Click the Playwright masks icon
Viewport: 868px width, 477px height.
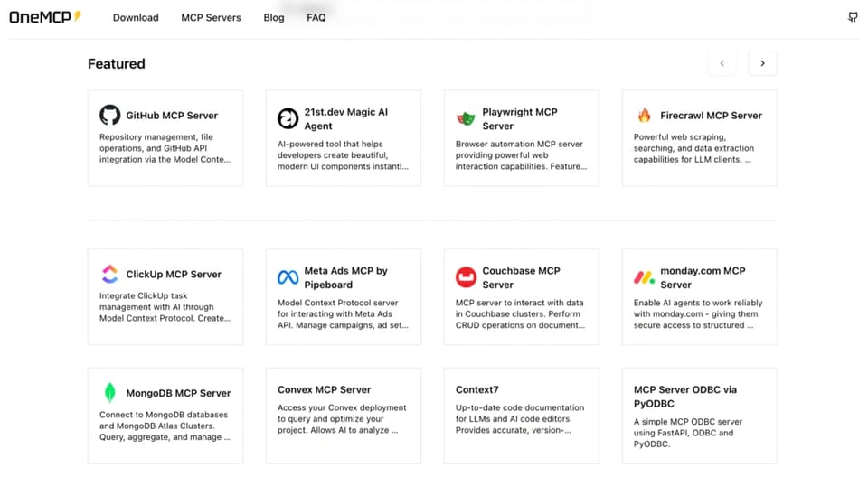coord(466,119)
